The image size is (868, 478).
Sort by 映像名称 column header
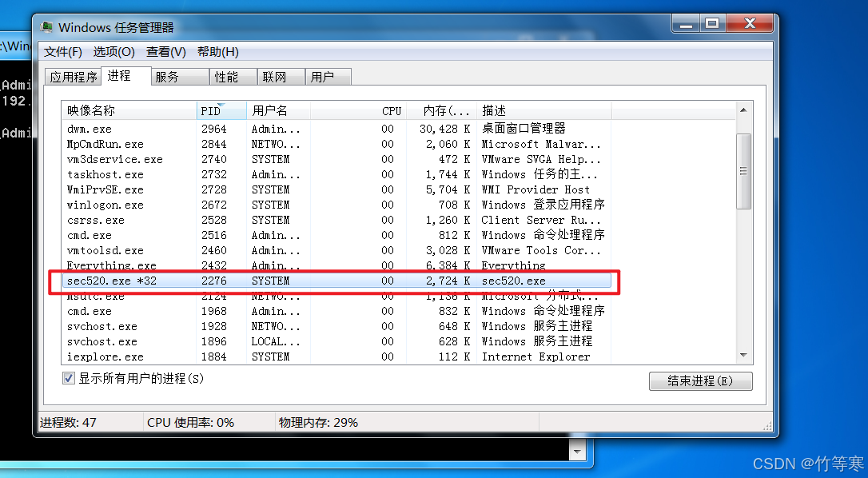(x=129, y=111)
